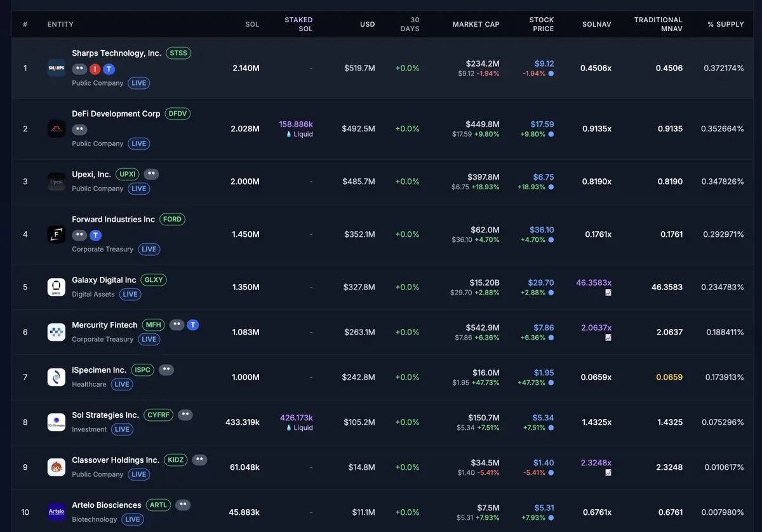Click the gray dots badge beside ISPC ticker
Image resolution: width=762 pixels, height=532 pixels.
click(x=166, y=369)
